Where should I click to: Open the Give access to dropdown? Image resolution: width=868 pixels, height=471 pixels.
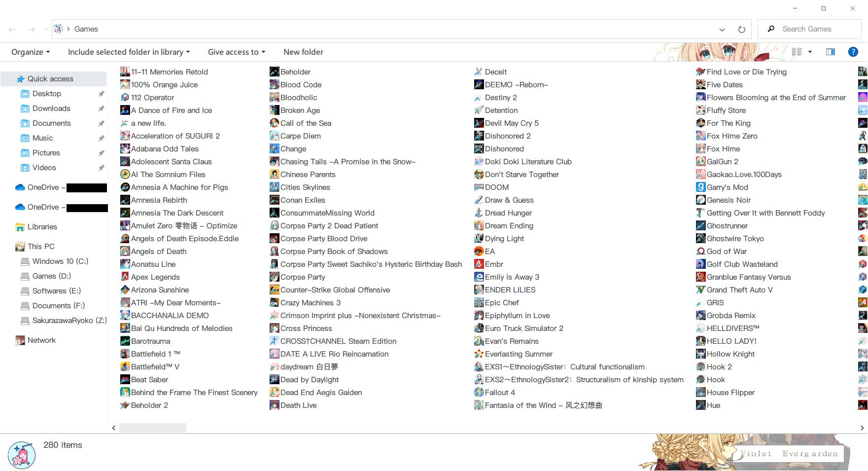237,52
